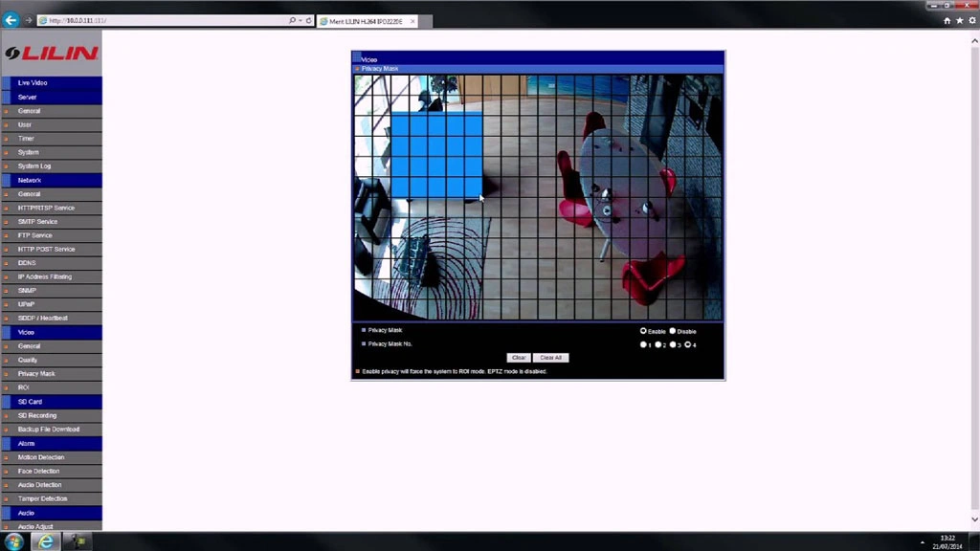This screenshot has width=980, height=551.
Task: Open the browser Tools gear icon
Action: click(970, 20)
